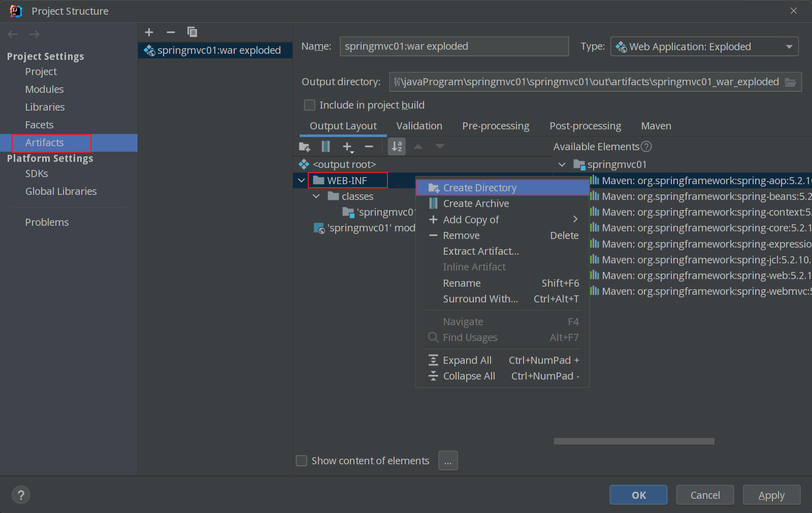Click the spring-aop Maven library icon
This screenshot has height=513, width=812.
pos(594,180)
